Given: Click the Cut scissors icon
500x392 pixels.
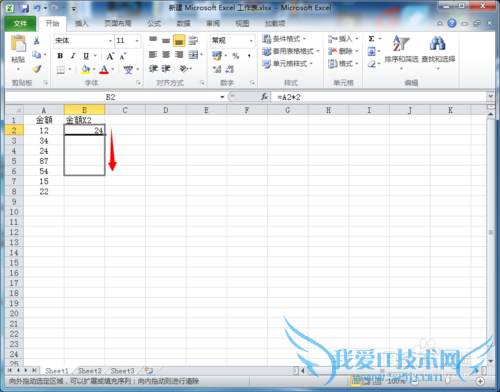Looking at the screenshot, I should (36, 41).
